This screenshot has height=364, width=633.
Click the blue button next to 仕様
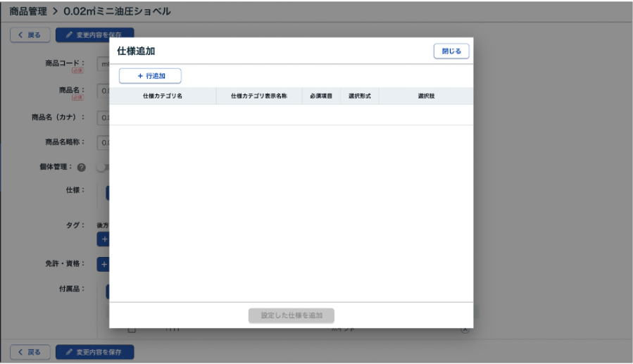107,192
